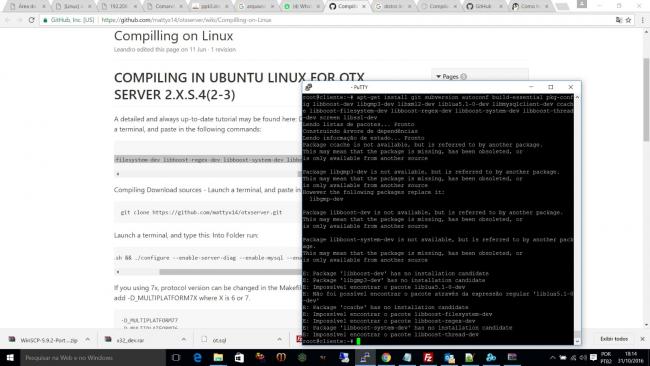This screenshot has height=366, width=650.
Task: Click Exibir todos downloads button
Action: [x=614, y=339]
